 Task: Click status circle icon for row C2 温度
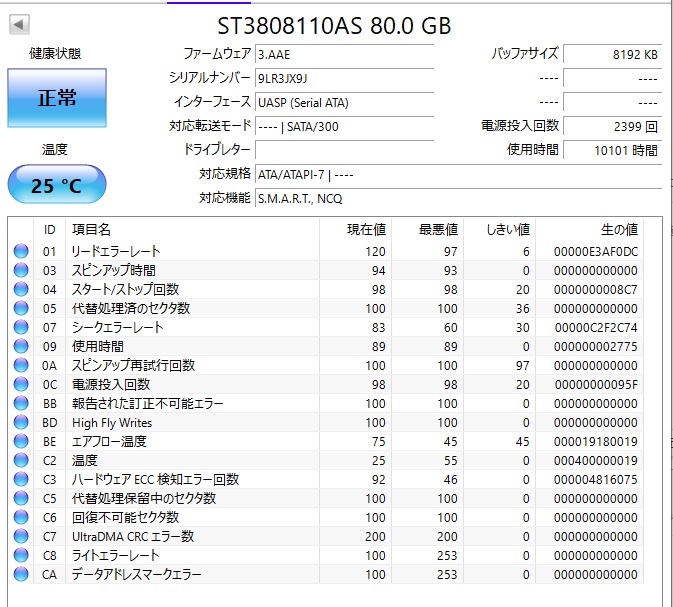[21, 460]
